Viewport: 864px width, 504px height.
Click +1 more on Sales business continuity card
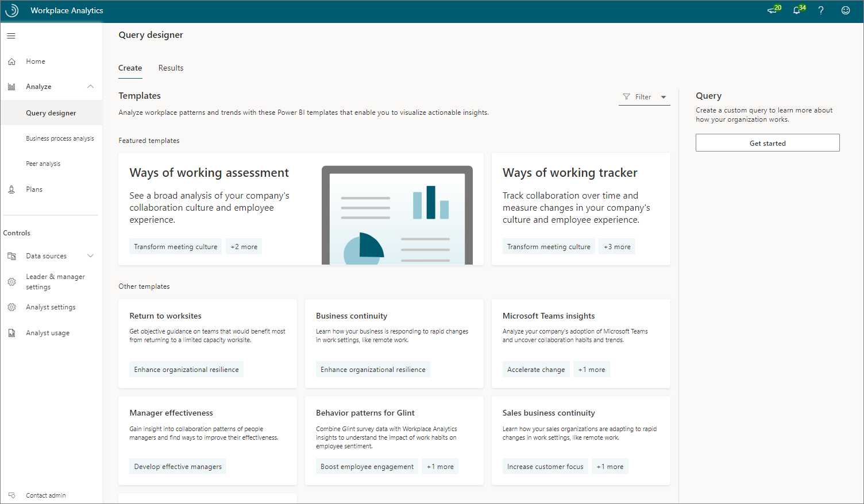pyautogui.click(x=610, y=467)
